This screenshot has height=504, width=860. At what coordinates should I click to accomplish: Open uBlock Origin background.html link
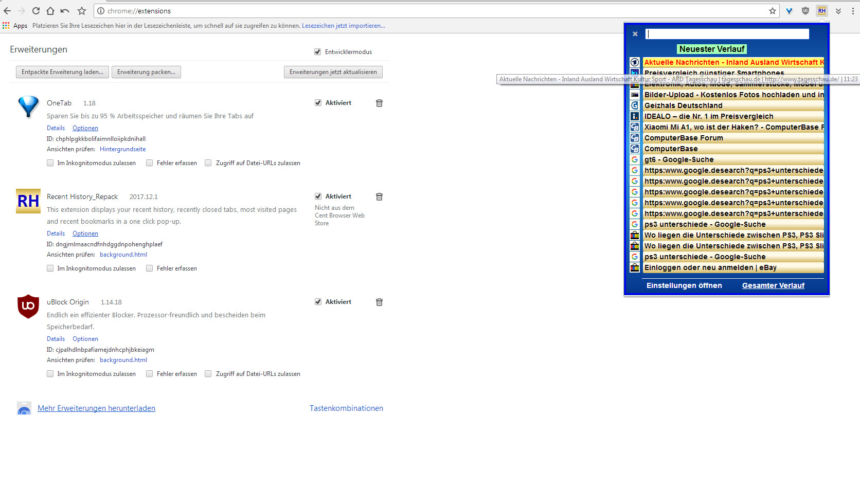click(x=123, y=360)
